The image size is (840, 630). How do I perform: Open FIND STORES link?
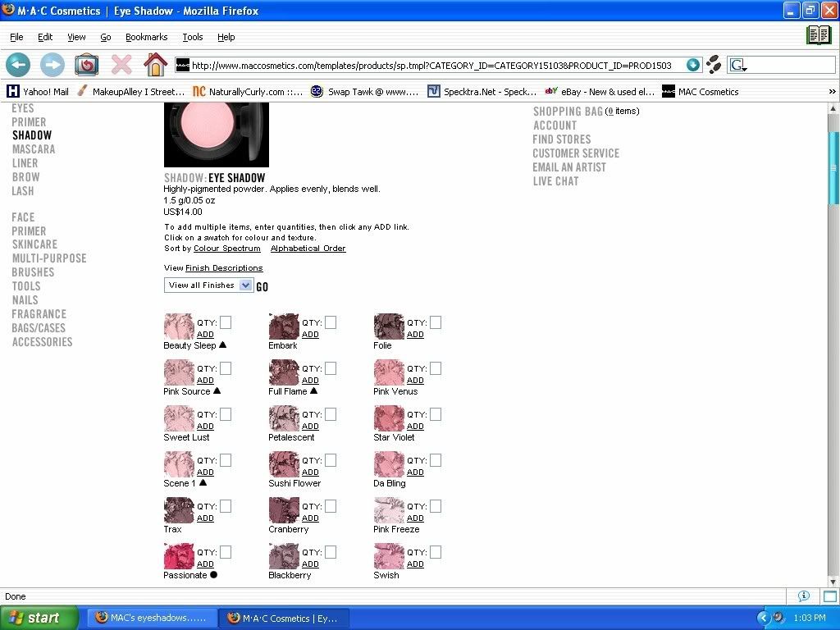click(562, 139)
